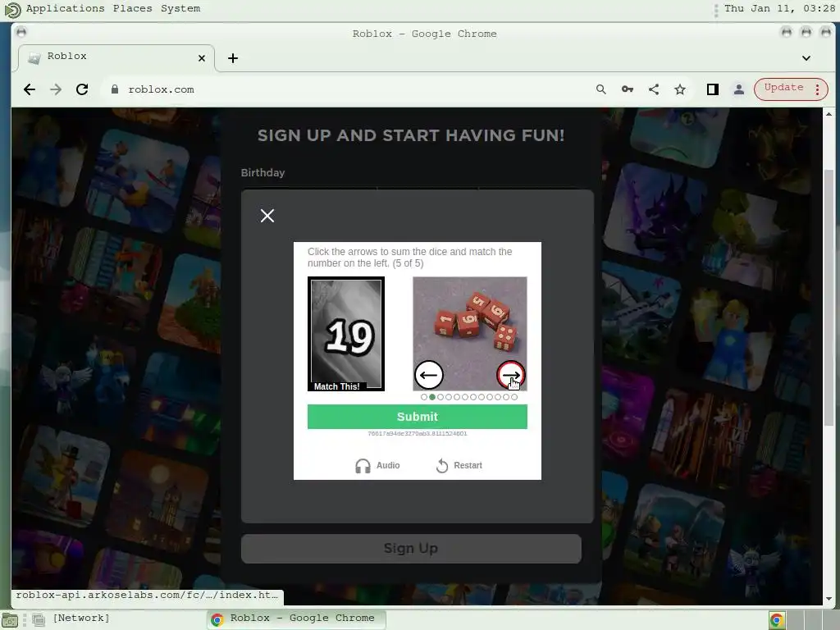Viewport: 840px width, 630px height.
Task: Open the System menu
Action: (180, 8)
